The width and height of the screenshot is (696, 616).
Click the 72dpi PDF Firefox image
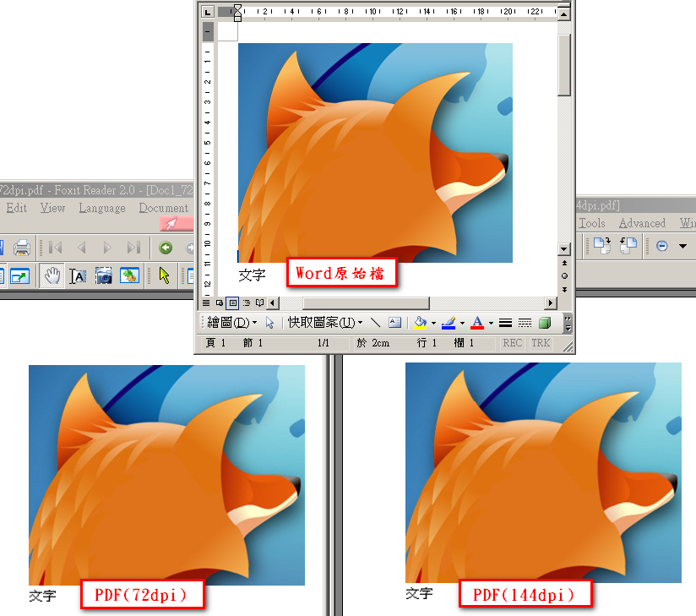167,475
